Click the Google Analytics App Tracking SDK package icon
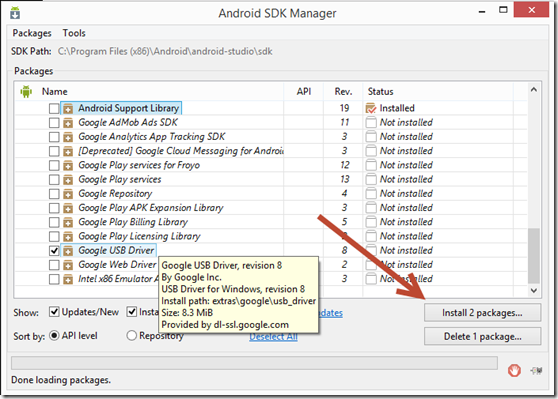558x399 pixels. [68, 137]
